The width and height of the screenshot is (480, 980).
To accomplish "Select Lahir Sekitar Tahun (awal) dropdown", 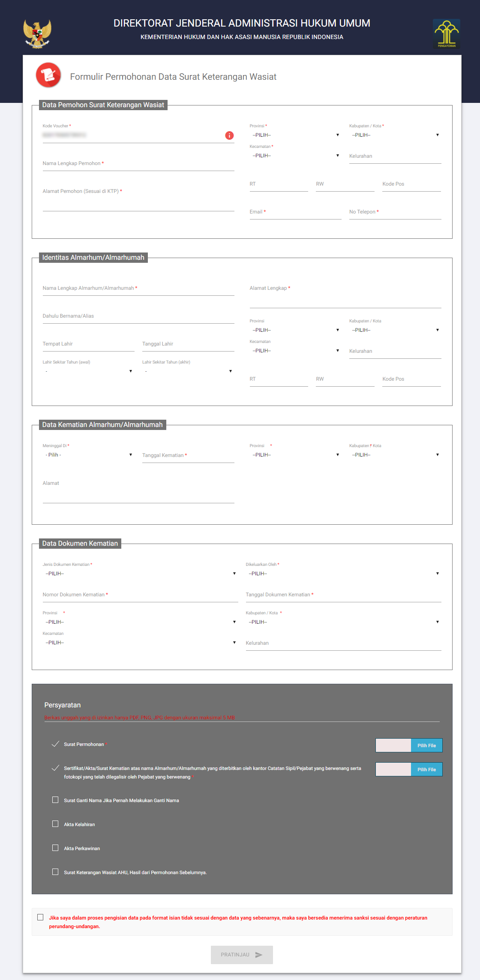I will click(x=88, y=371).
